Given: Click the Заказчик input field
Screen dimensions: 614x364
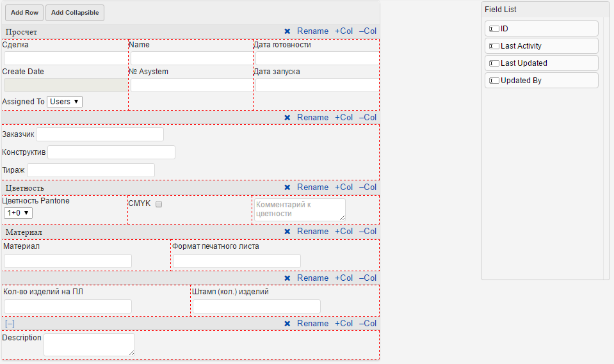Looking at the screenshot, I should pos(100,134).
